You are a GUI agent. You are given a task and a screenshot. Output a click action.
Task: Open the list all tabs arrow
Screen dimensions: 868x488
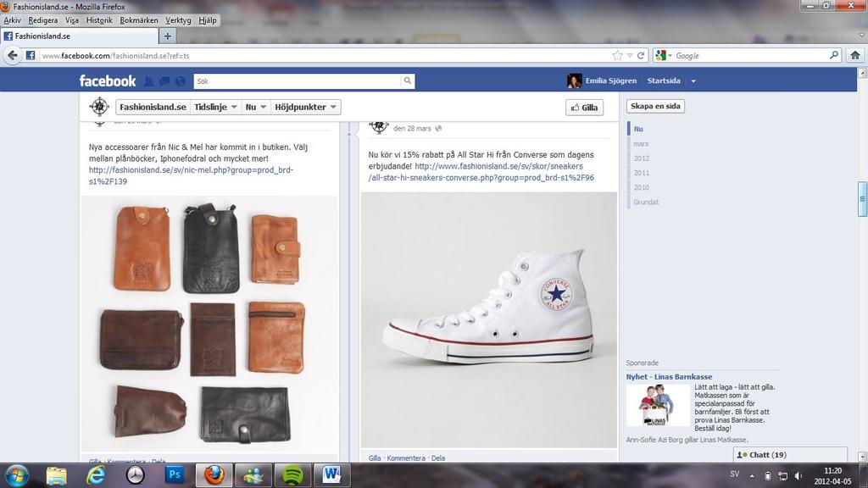pos(861,36)
